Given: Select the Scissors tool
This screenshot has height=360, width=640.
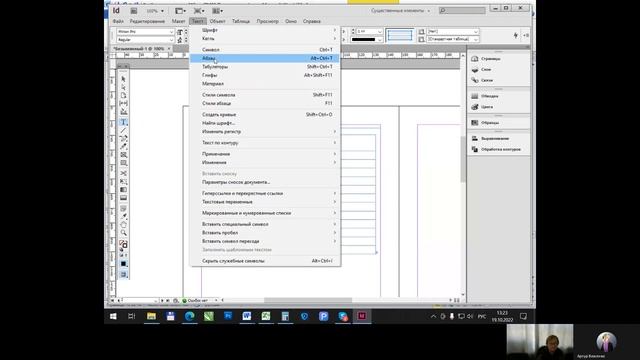Looking at the screenshot, I should point(123,173).
